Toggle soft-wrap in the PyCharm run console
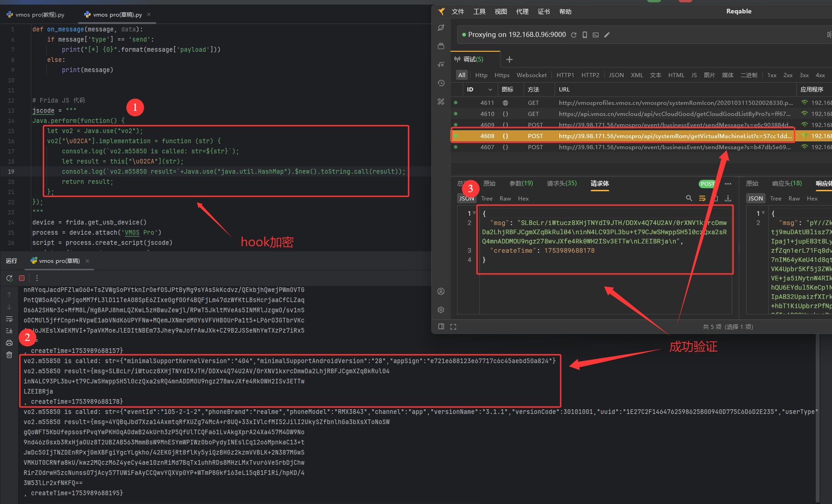The width and height of the screenshot is (832, 504). [x=9, y=319]
